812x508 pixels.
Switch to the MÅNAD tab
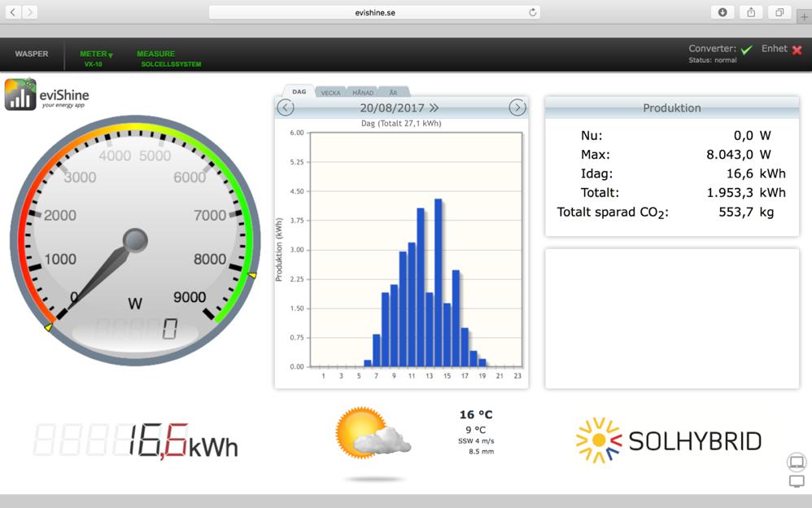click(x=363, y=92)
